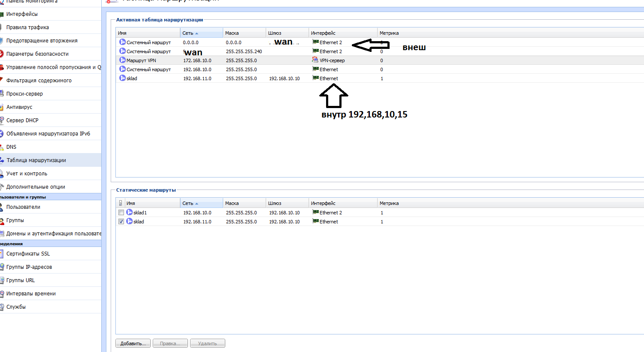Click Ethernet 2 interface icon in sklad1 static row

315,213
